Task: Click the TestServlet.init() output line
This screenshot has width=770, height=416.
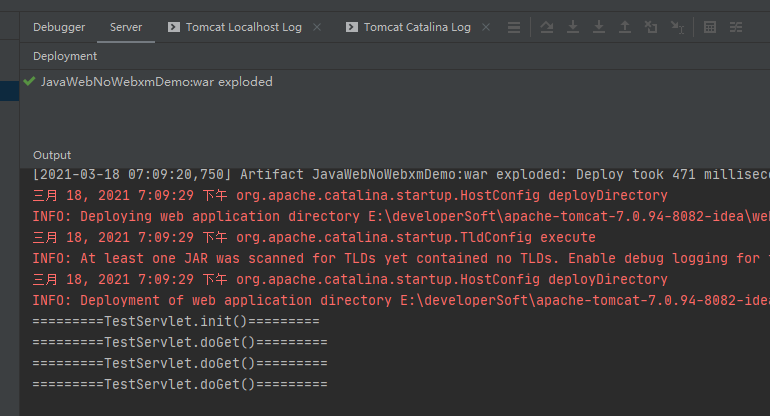Action: [175, 322]
